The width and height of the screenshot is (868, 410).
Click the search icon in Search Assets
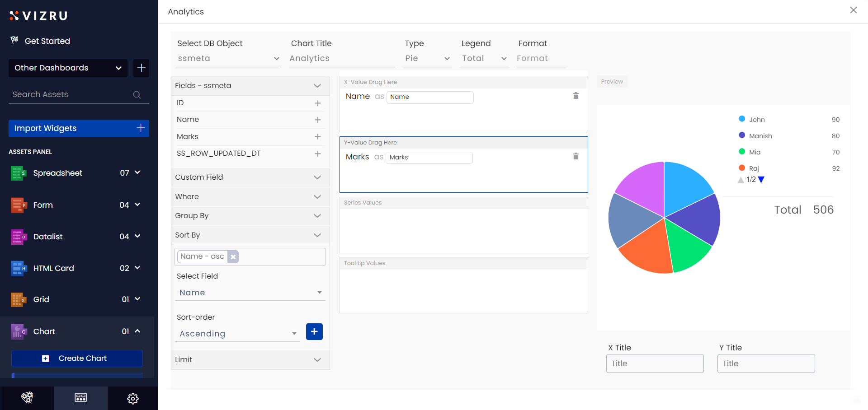[x=137, y=95]
